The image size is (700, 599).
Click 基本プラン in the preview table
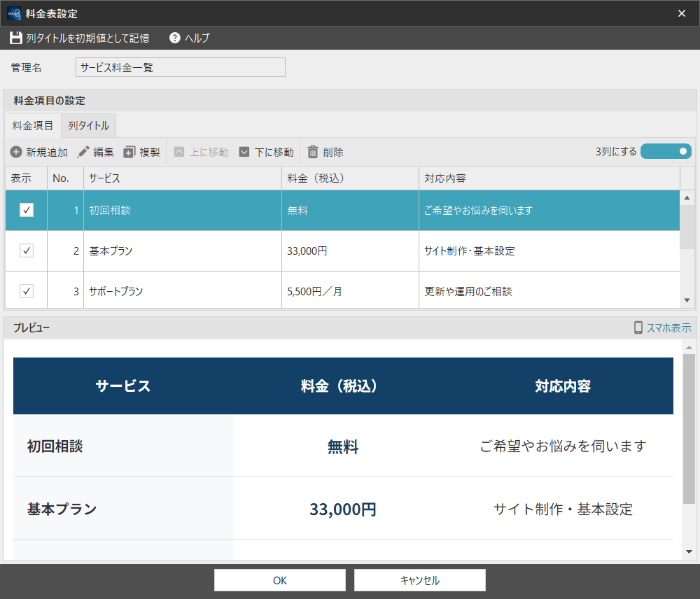click(62, 509)
